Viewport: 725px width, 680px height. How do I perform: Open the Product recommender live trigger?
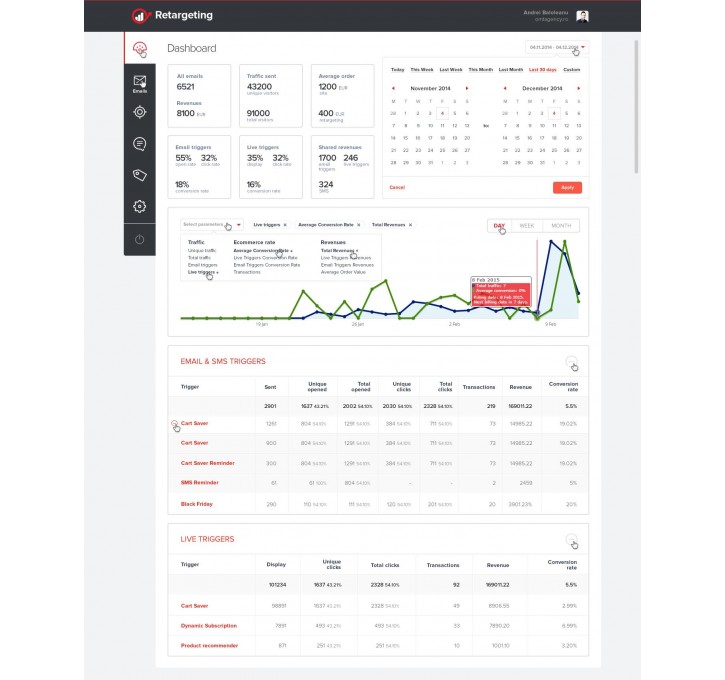click(x=209, y=646)
